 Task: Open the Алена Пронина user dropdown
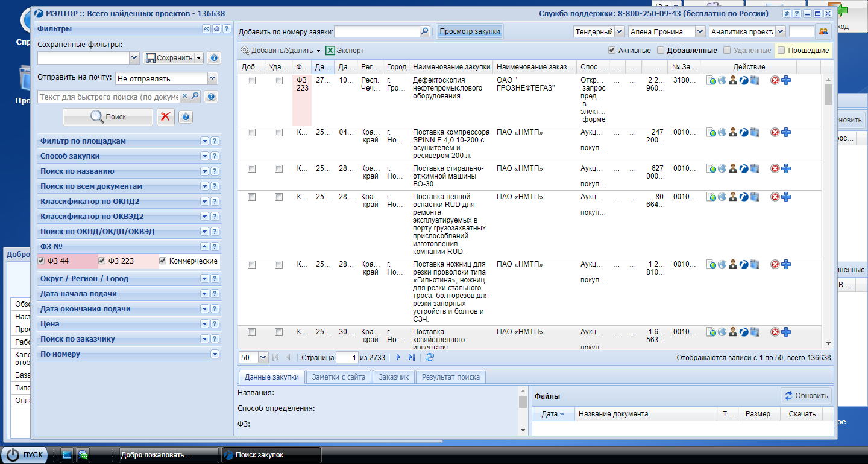pos(700,31)
